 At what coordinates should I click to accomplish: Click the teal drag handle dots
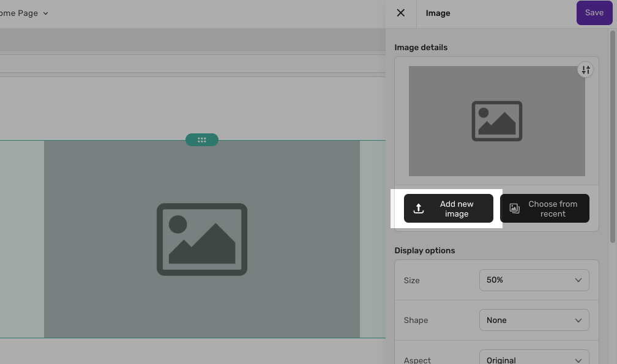202,140
